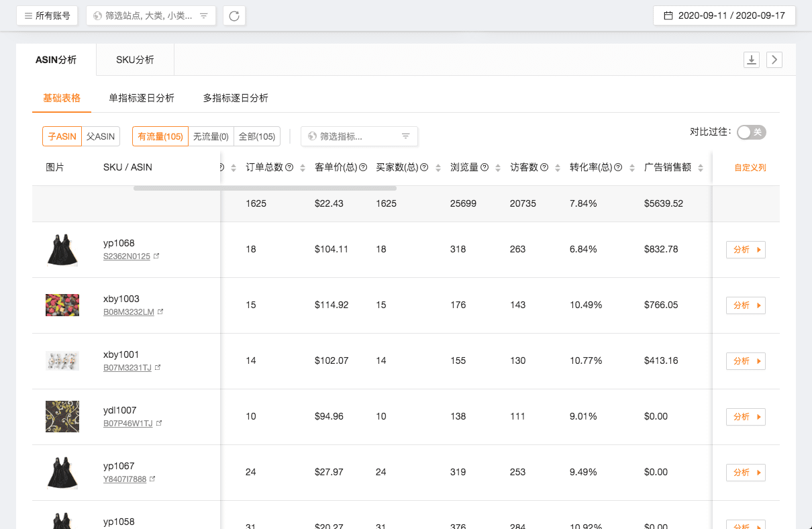Select the 父ASIN option
812x529 pixels.
pos(101,136)
